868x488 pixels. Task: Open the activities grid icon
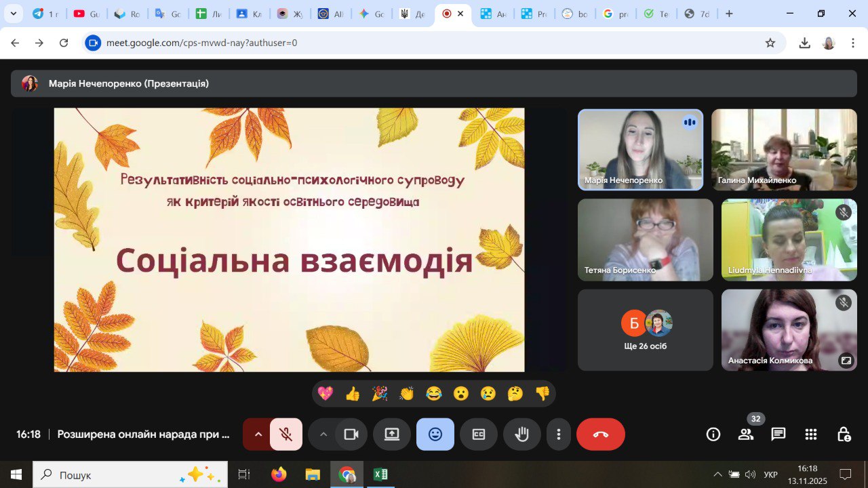tap(810, 434)
